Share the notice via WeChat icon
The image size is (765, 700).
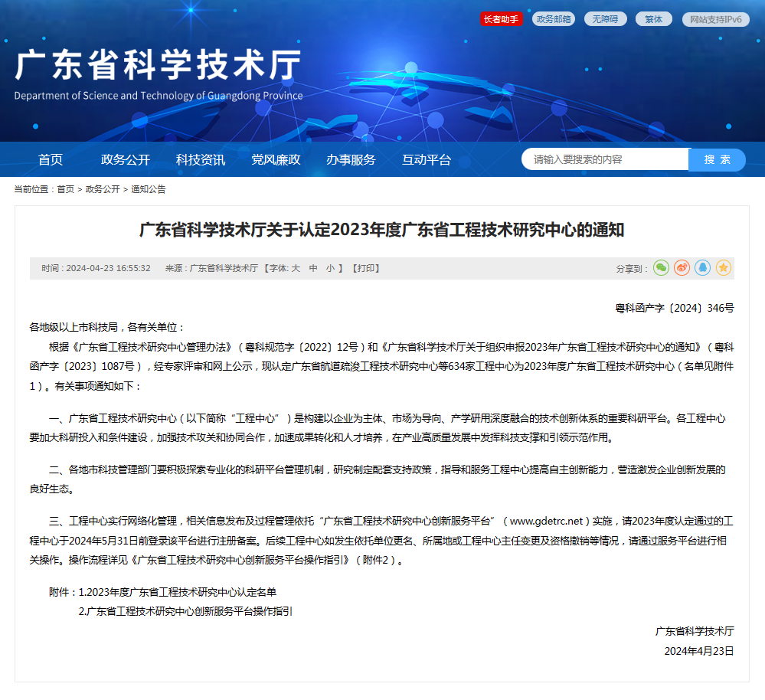[x=661, y=268]
